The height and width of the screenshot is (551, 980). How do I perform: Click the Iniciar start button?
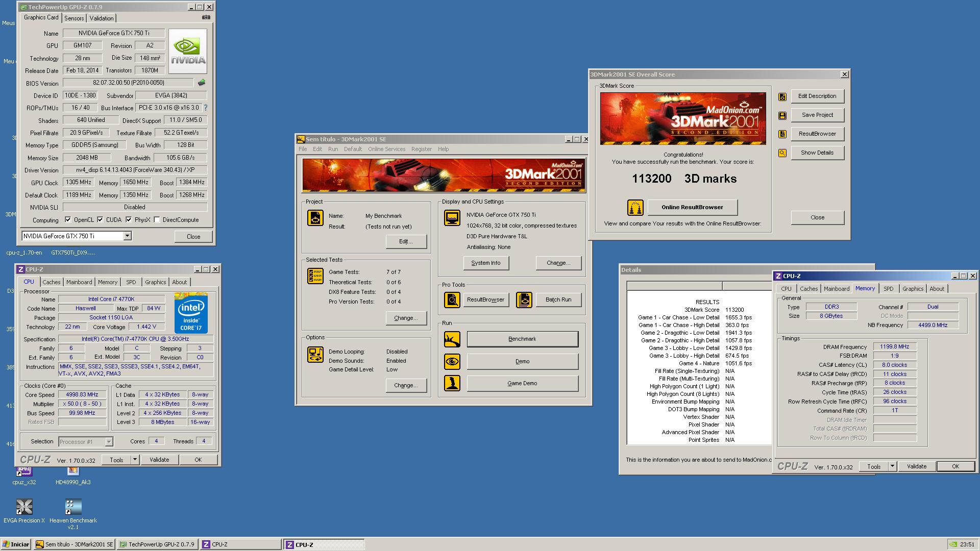tap(16, 544)
